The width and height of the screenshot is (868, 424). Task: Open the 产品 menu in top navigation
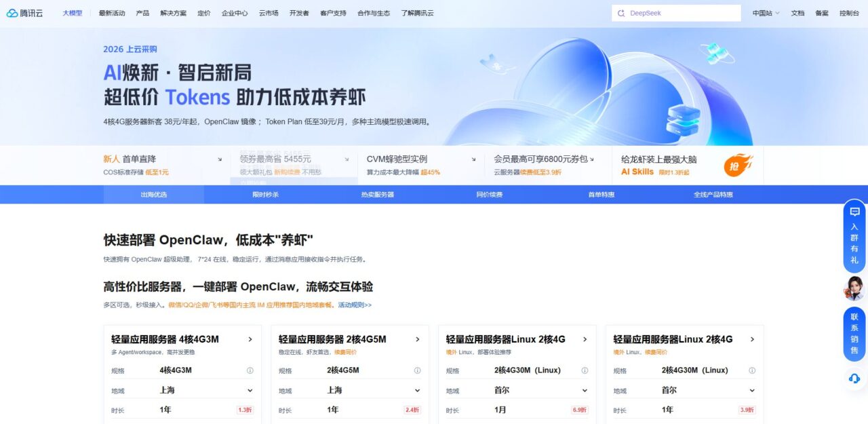142,12
